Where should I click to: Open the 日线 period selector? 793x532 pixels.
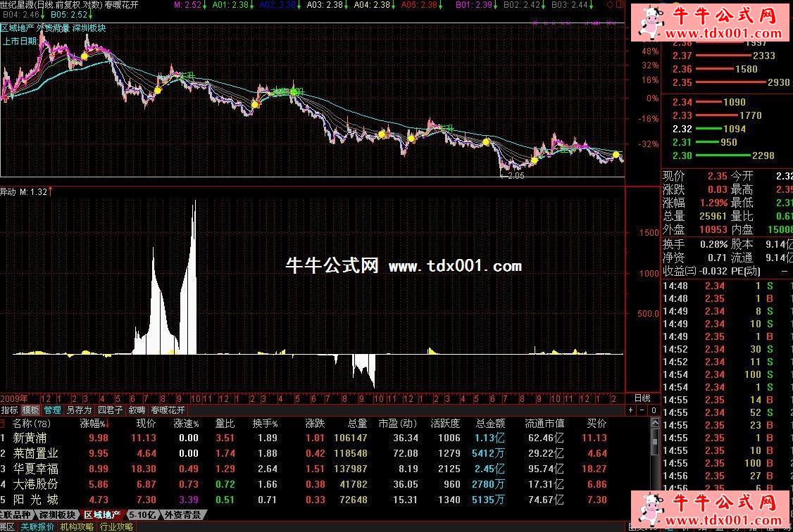tap(642, 398)
